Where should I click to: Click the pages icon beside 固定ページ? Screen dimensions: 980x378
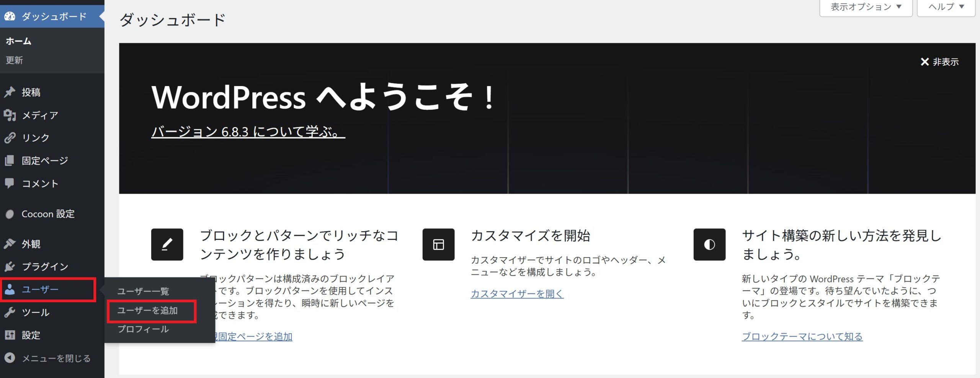(x=10, y=161)
